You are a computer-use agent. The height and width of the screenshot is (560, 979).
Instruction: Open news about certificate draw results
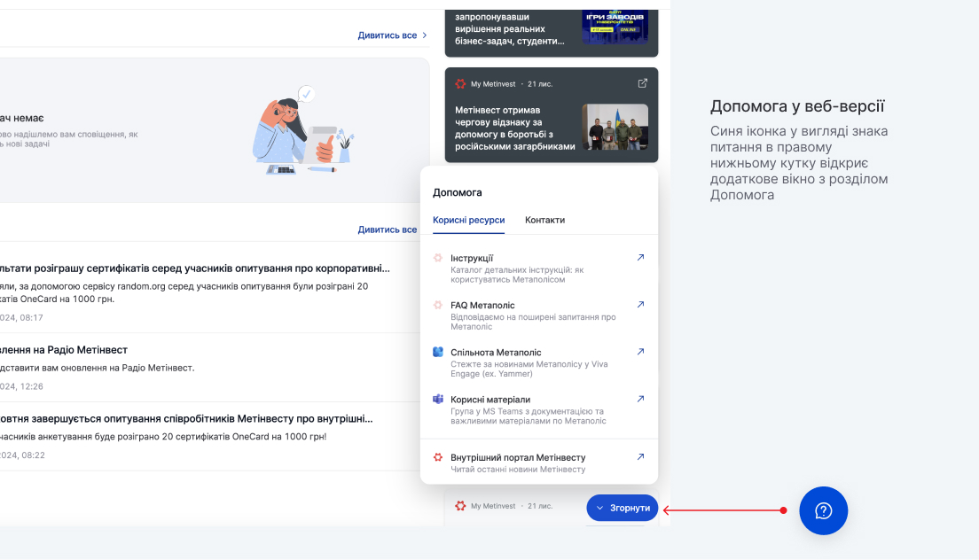[x=195, y=268]
